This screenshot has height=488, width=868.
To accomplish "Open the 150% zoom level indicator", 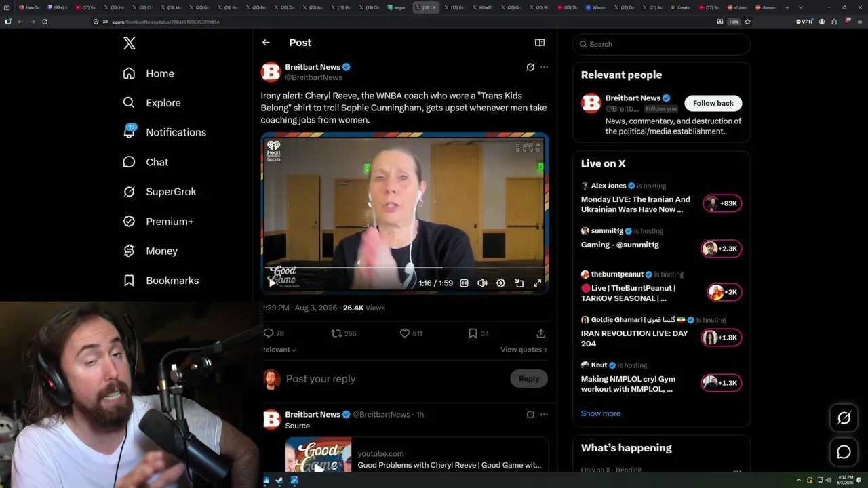I will [734, 22].
